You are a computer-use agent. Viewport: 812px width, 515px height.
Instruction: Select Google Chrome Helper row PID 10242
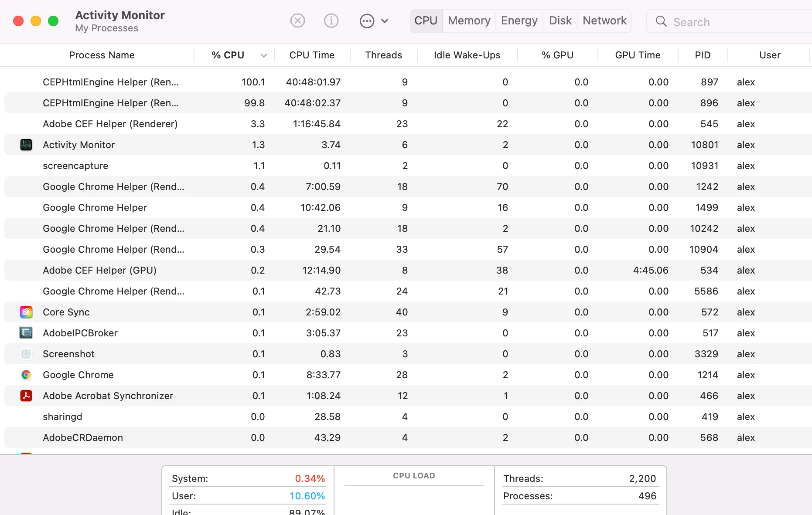pos(408,228)
